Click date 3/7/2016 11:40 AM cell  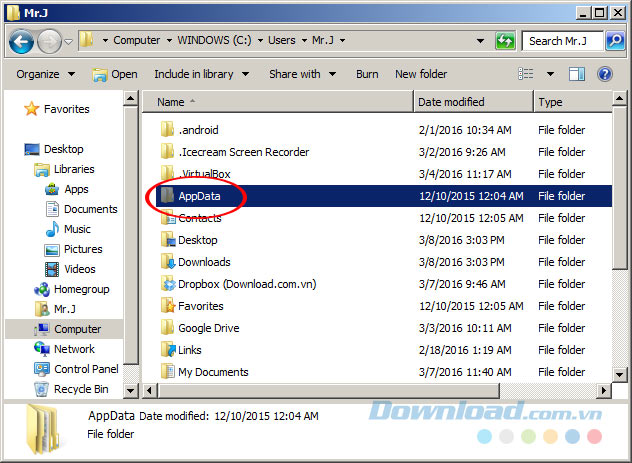pos(465,372)
